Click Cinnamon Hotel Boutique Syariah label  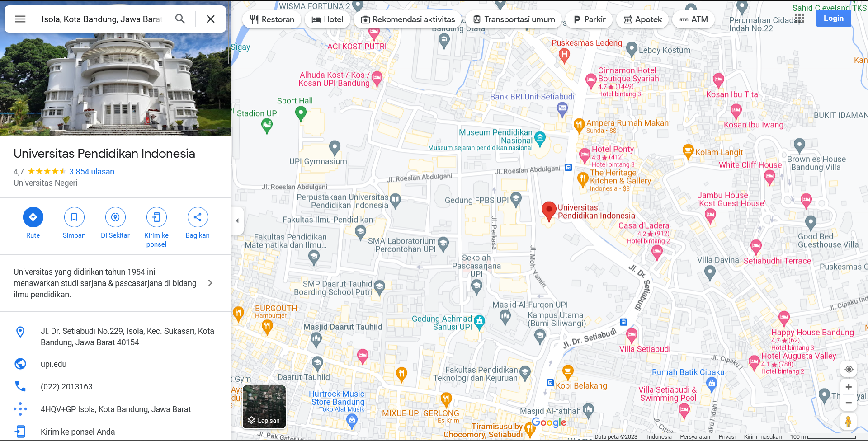628,75
